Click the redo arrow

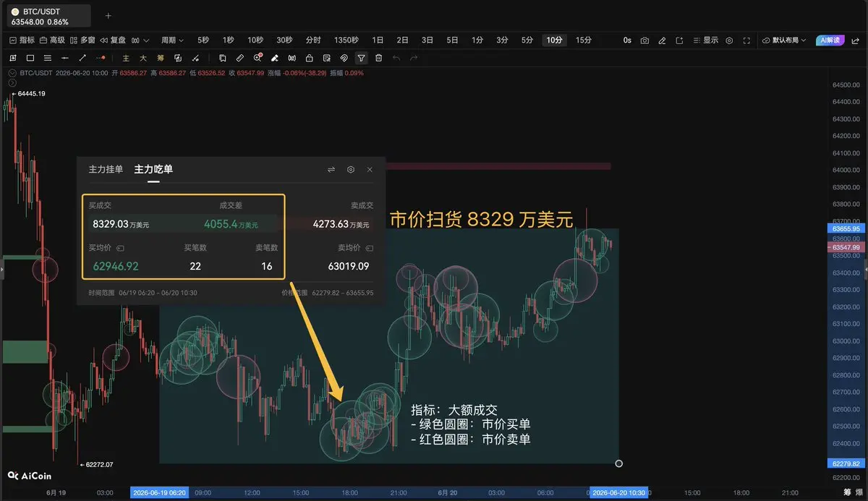[x=414, y=58]
